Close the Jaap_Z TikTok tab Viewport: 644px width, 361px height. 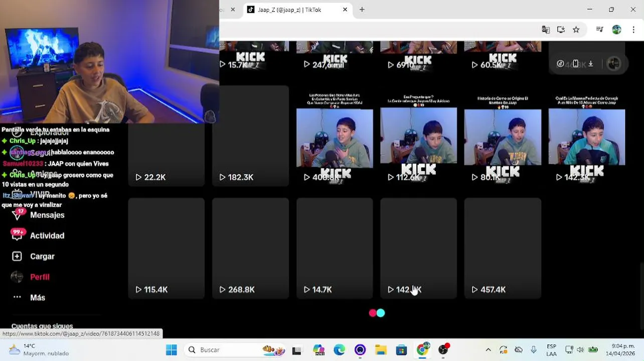345,10
